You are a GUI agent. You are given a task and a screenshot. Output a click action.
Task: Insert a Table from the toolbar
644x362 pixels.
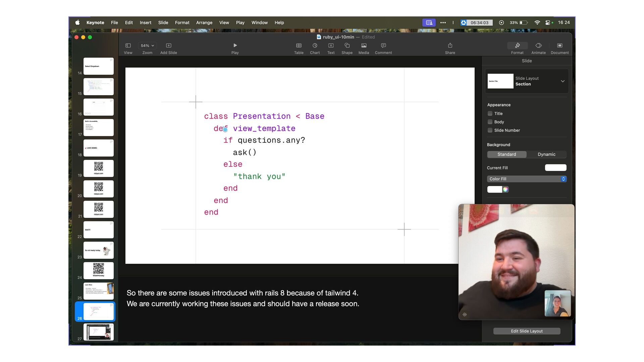(299, 46)
